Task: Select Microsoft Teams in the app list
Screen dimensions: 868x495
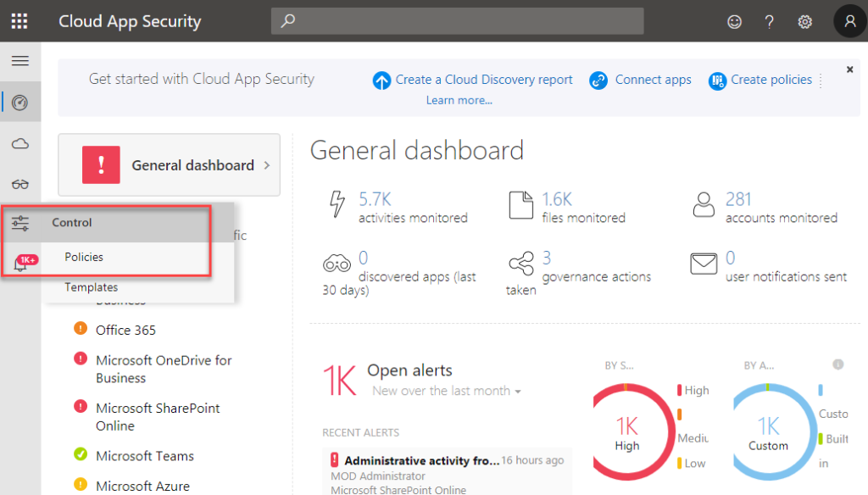Action: pyautogui.click(x=145, y=456)
